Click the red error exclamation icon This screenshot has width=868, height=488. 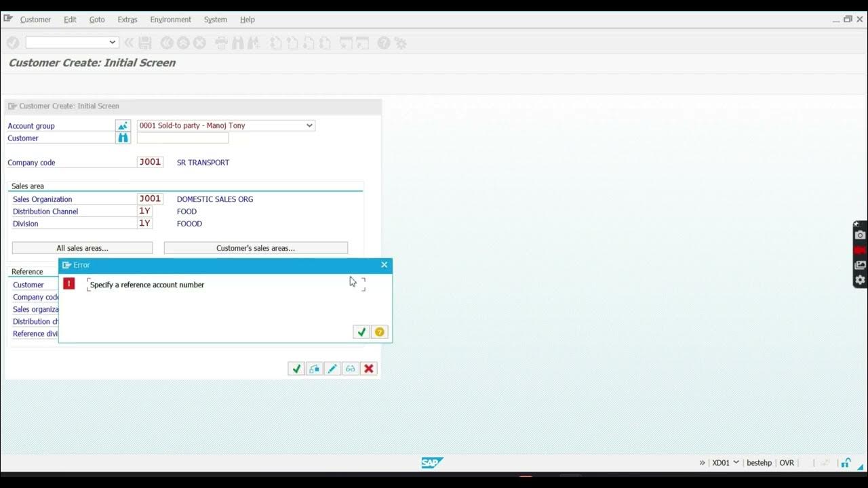pos(69,283)
